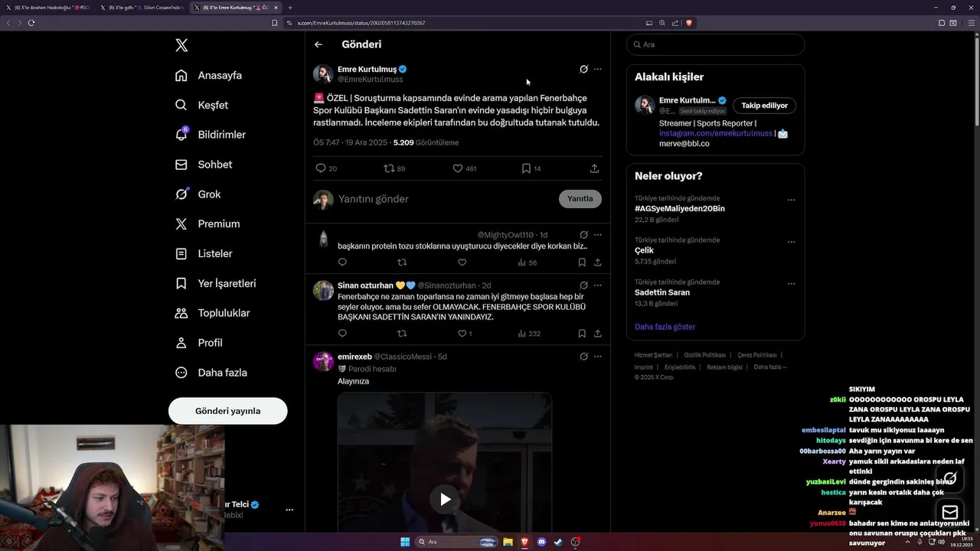Click the Ara search field on X
980x551 pixels.
pos(715,44)
